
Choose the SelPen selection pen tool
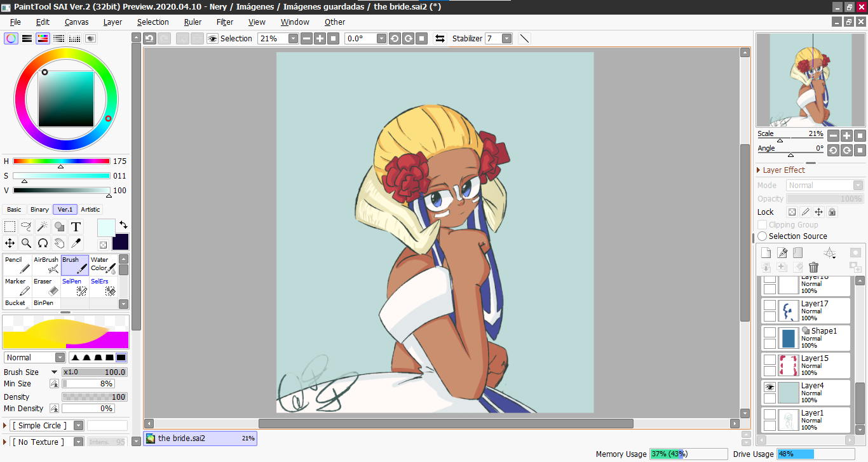pyautogui.click(x=75, y=287)
